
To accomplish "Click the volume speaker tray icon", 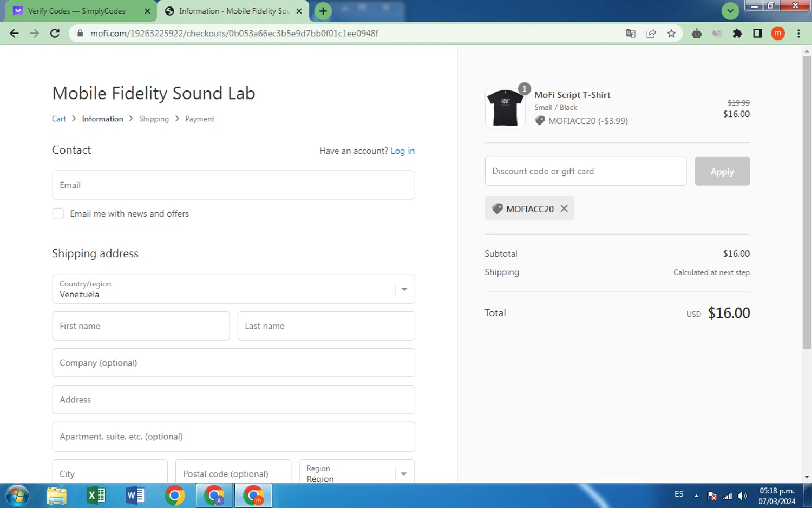I will click(x=743, y=496).
